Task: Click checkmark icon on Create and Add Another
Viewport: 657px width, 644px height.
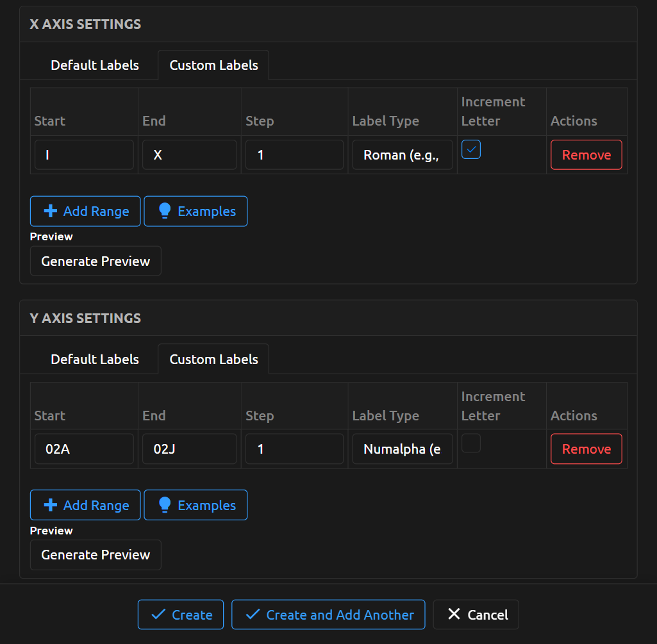Action: tap(253, 615)
